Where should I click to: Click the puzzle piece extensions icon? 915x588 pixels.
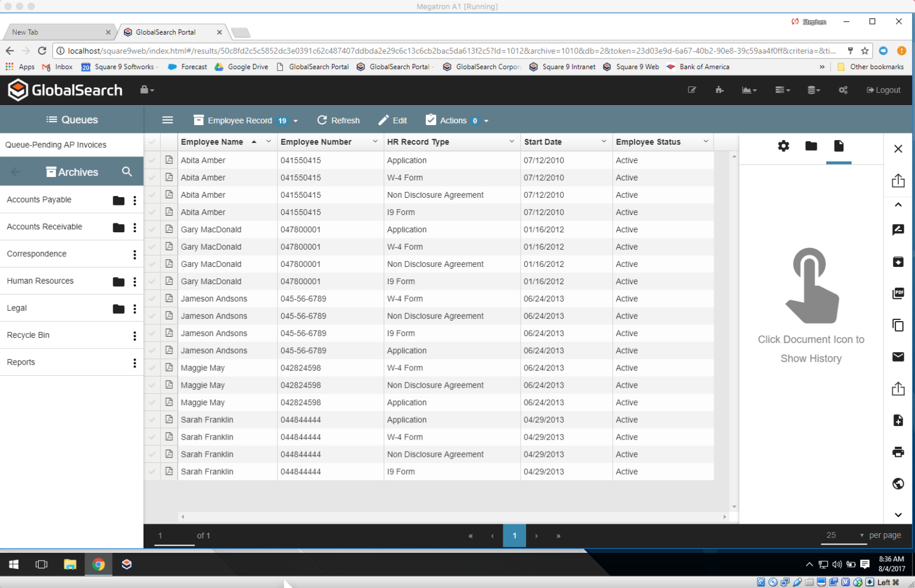tap(720, 90)
